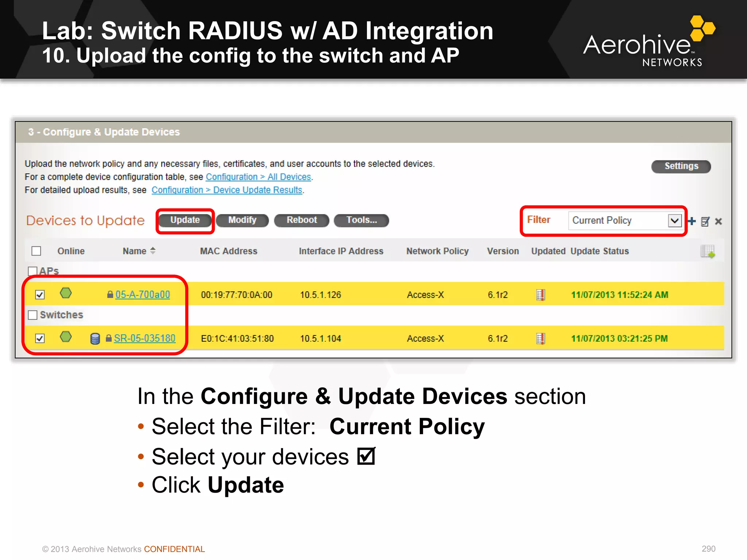747x560 pixels.
Task: Click the Network Policy column header
Action: (x=437, y=251)
